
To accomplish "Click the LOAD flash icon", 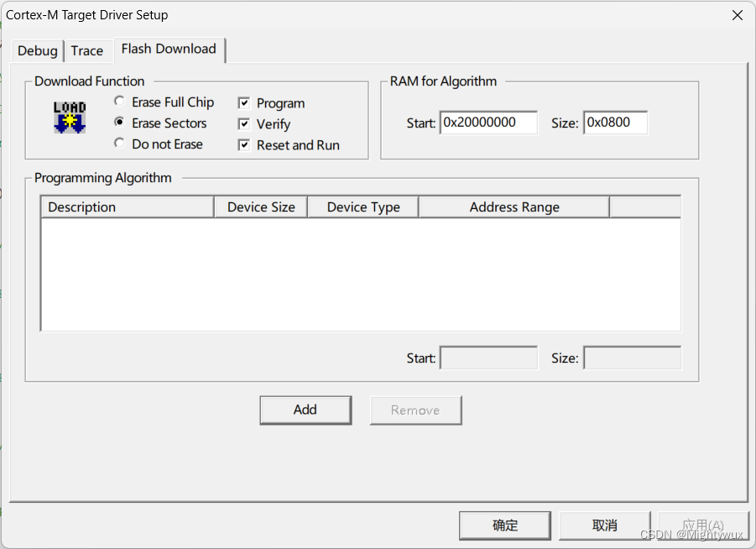I will [68, 118].
